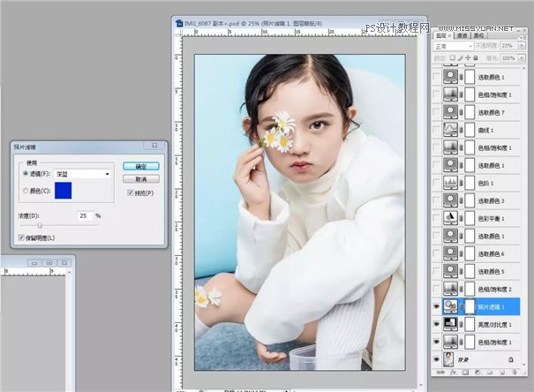
Task: Click the delete layer trash icon
Action: (x=516, y=374)
